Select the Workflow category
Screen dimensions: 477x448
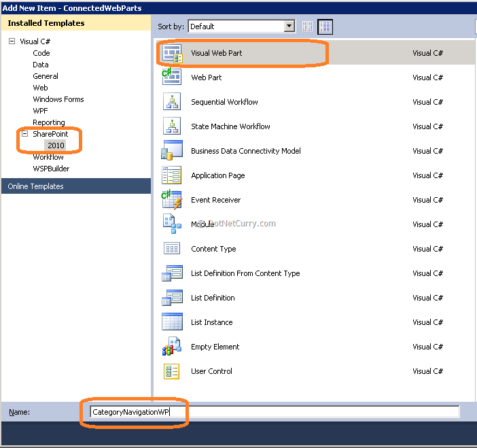coord(48,157)
